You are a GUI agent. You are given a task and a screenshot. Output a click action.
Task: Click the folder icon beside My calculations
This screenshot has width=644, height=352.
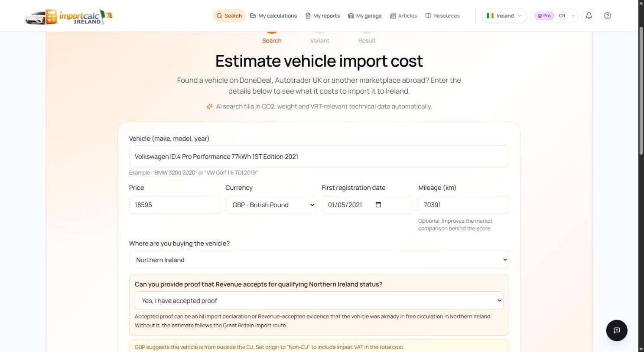tap(253, 16)
